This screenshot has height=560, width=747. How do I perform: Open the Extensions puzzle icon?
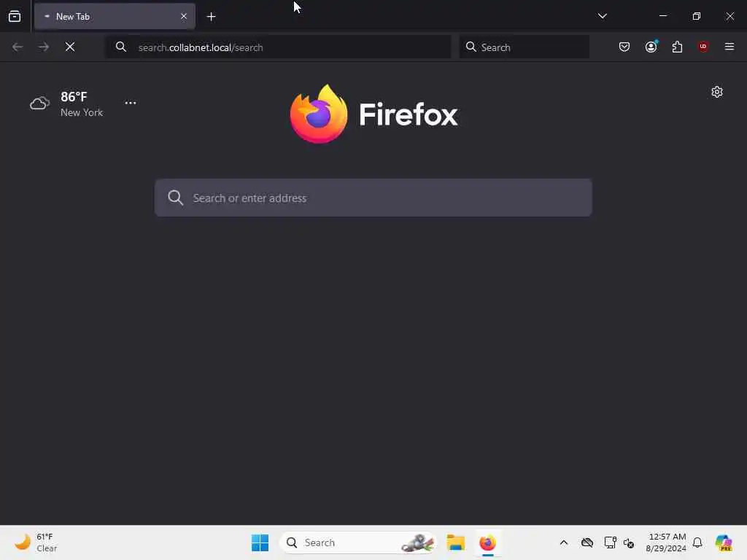coord(677,47)
